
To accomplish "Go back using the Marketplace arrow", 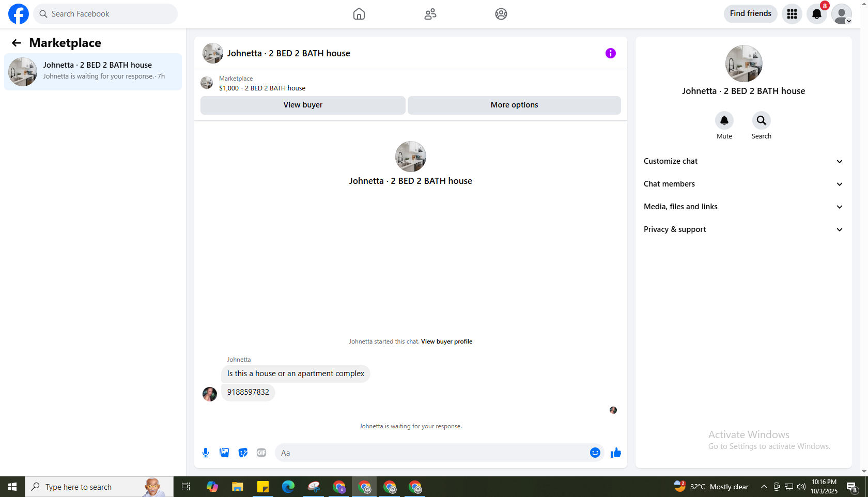I will tap(17, 43).
